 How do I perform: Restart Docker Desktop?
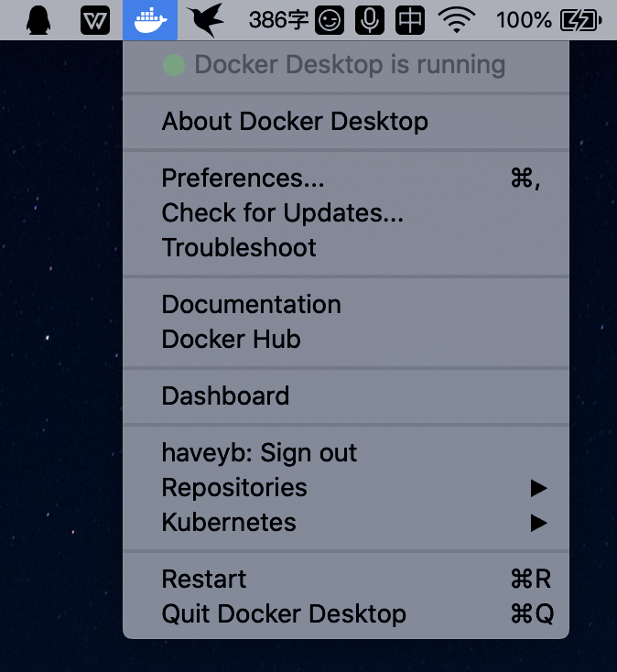pos(346,579)
